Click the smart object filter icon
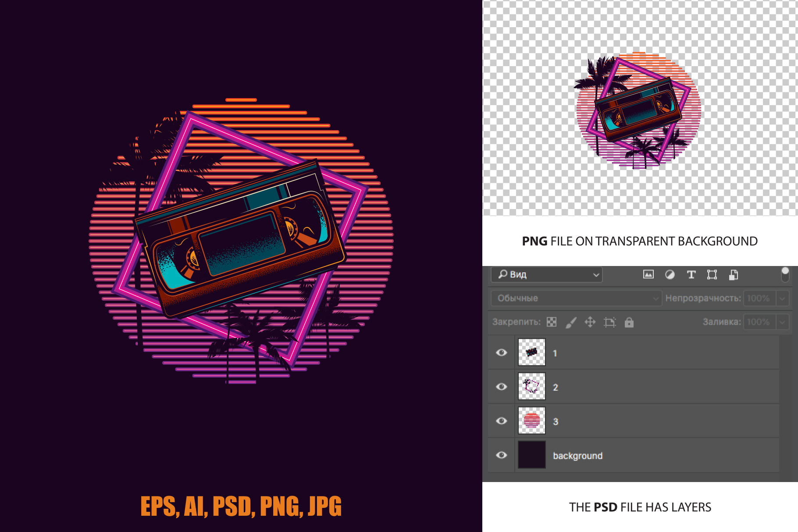Viewport: 798px width, 532px height. (x=734, y=275)
